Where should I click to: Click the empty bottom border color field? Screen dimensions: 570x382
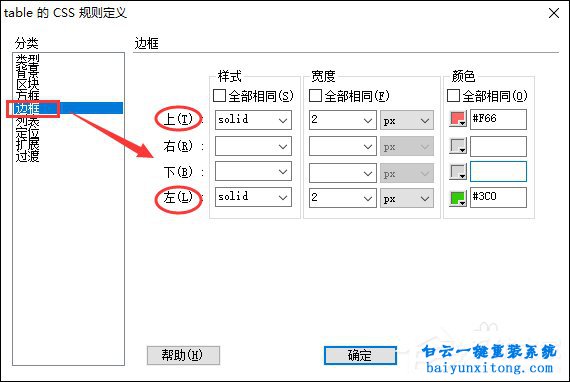tap(498, 172)
